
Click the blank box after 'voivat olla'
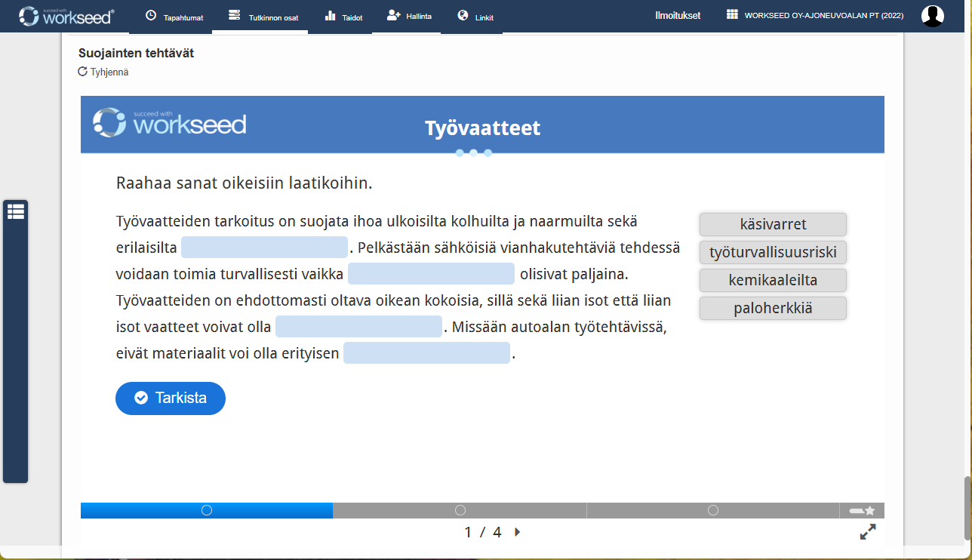point(358,327)
